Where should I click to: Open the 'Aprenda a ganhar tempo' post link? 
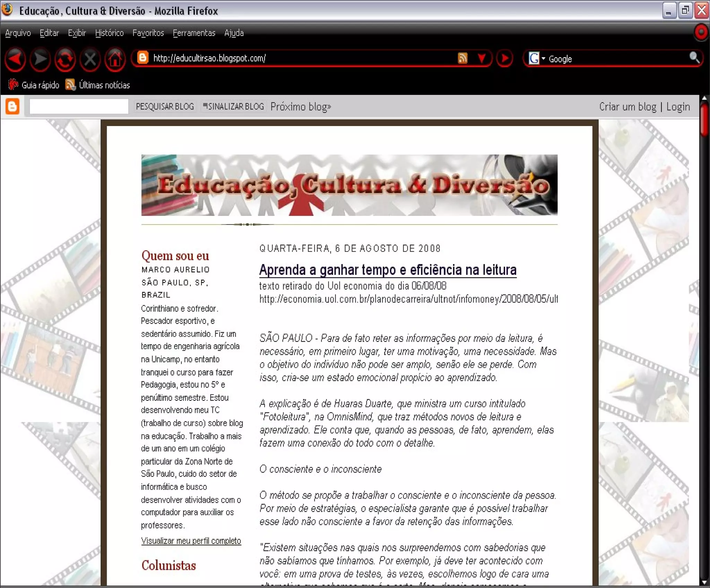[x=388, y=270]
